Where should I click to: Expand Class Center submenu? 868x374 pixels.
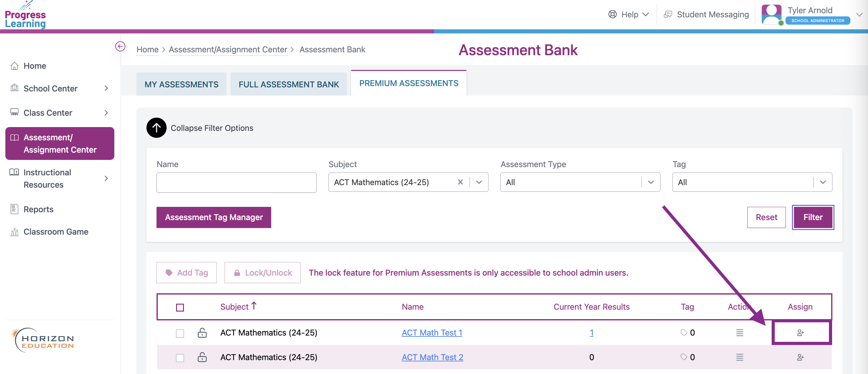[x=106, y=113]
